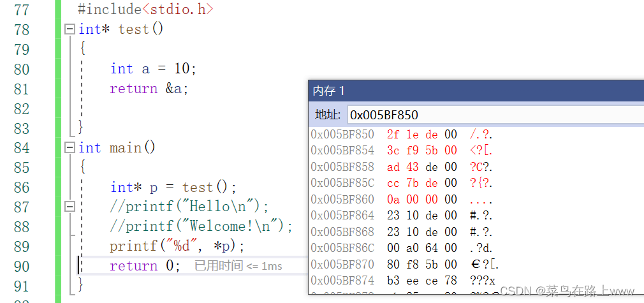Click memory row address 0x005BF870

342,264
